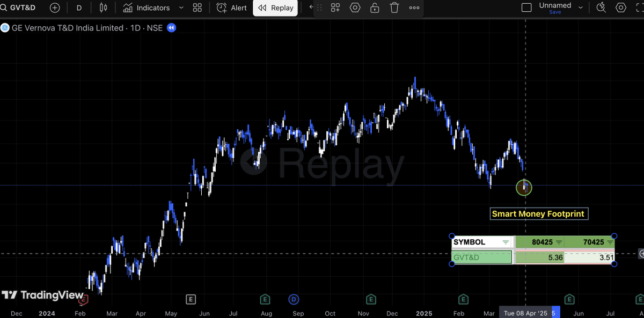This screenshot has height=318, width=644.
Task: Delete the selected drawing with the trash icon
Action: coord(394,8)
